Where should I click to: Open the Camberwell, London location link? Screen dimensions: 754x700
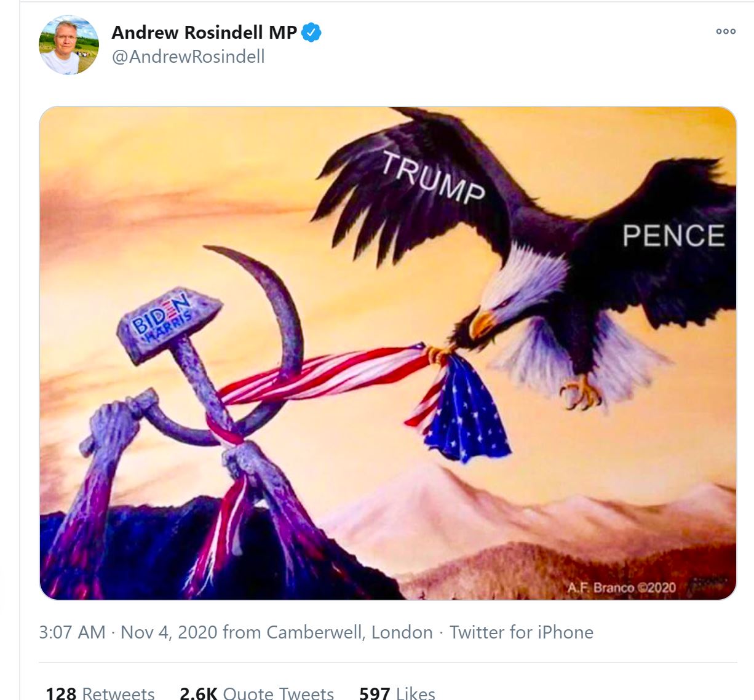(x=349, y=632)
